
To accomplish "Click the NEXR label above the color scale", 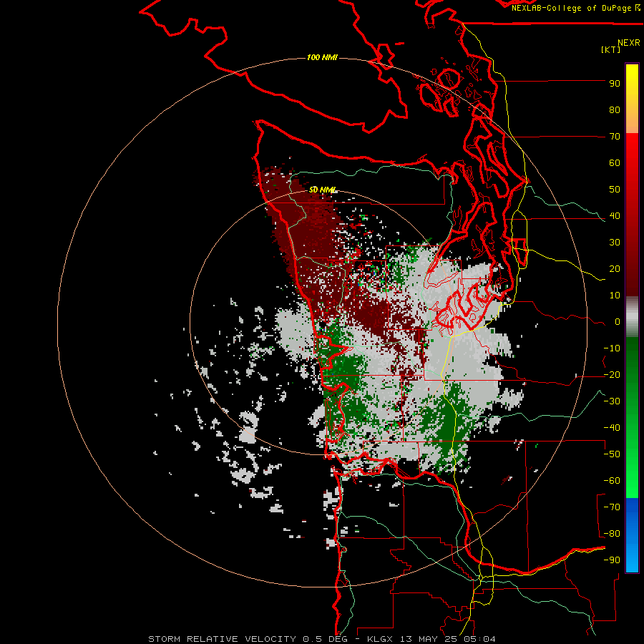I will click(628, 43).
